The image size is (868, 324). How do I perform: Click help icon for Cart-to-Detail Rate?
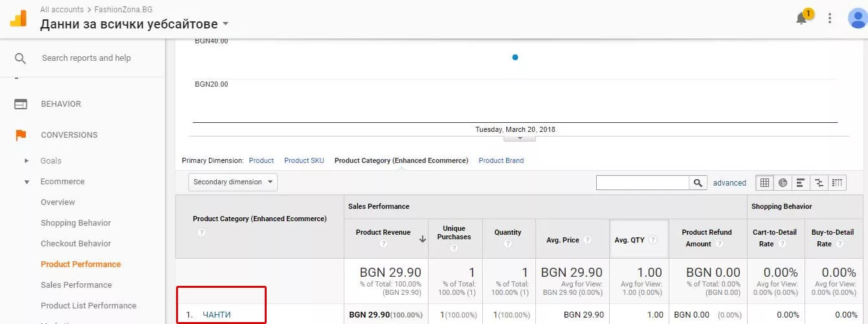(x=782, y=244)
